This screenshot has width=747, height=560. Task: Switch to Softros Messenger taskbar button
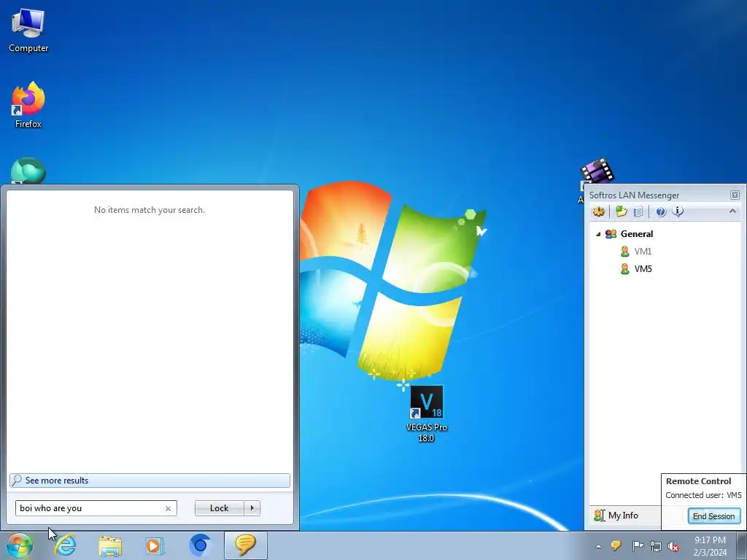coord(245,545)
